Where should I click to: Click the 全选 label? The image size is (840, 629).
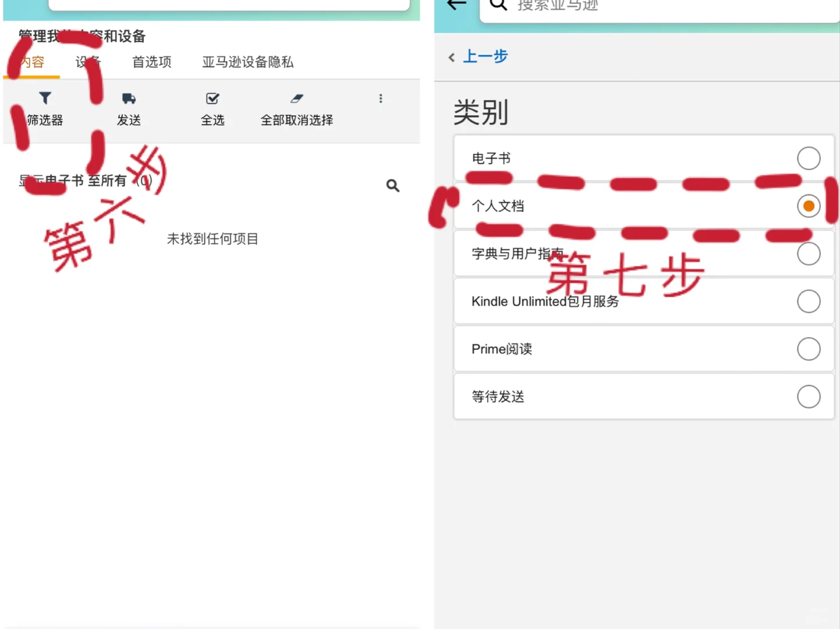coord(212,120)
